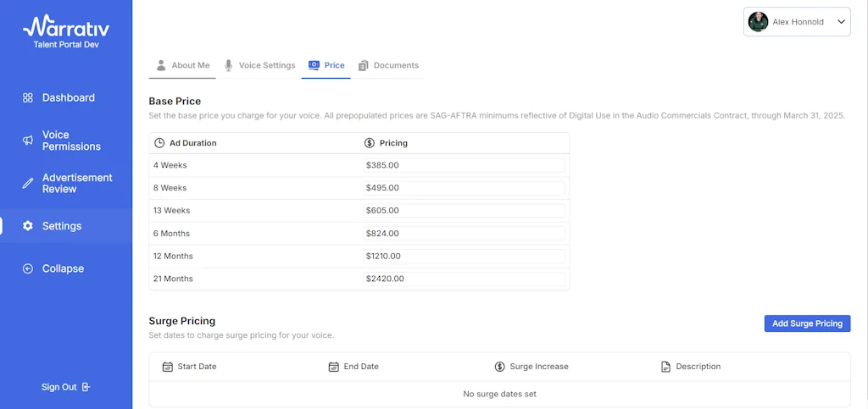This screenshot has width=868, height=409.
Task: Click the About Me person icon
Action: click(161, 65)
